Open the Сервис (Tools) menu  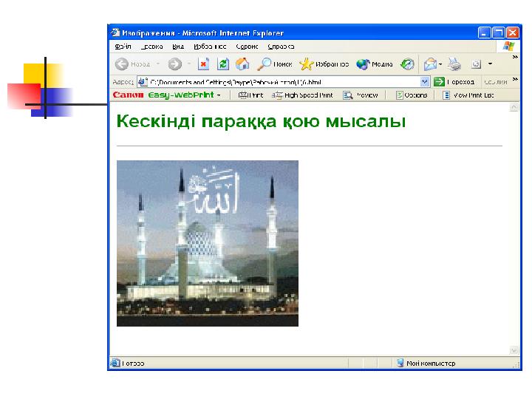click(x=247, y=47)
